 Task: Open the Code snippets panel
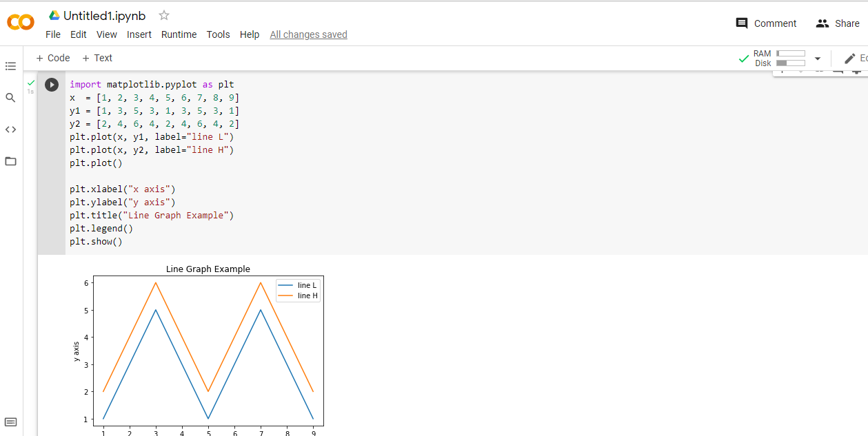pyautogui.click(x=10, y=129)
